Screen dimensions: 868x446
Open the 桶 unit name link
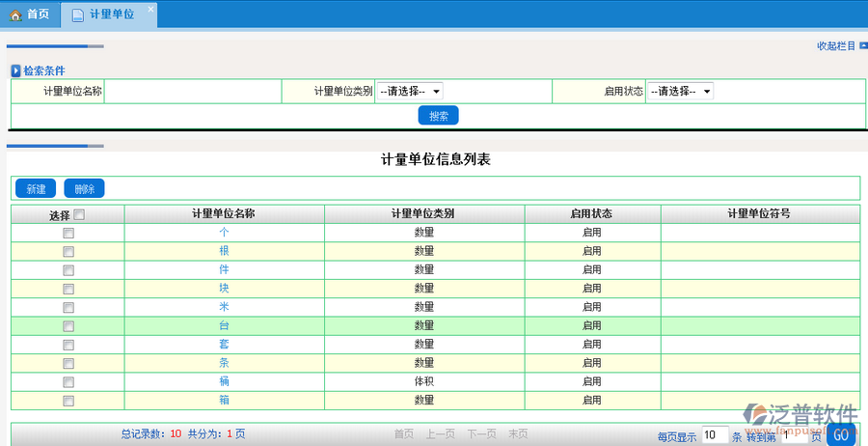224,381
